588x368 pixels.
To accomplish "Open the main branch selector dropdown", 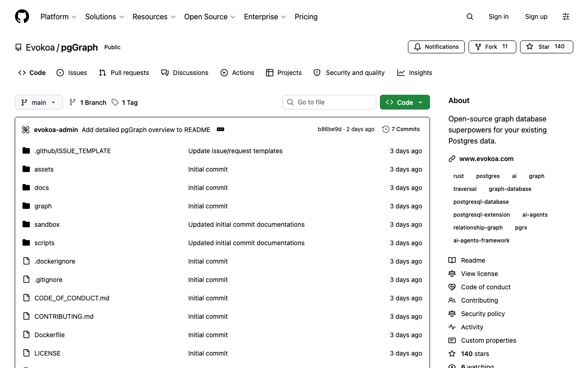I will (x=39, y=102).
